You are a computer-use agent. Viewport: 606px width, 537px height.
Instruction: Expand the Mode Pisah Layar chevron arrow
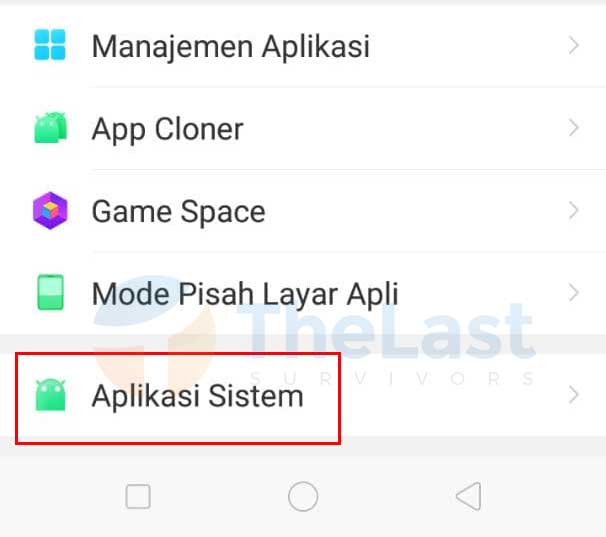point(574,293)
